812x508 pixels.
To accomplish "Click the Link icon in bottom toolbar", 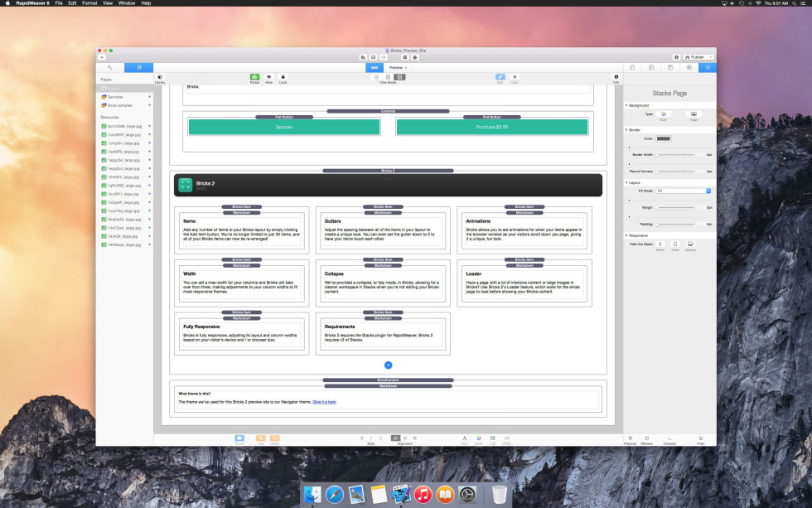I will [x=260, y=438].
